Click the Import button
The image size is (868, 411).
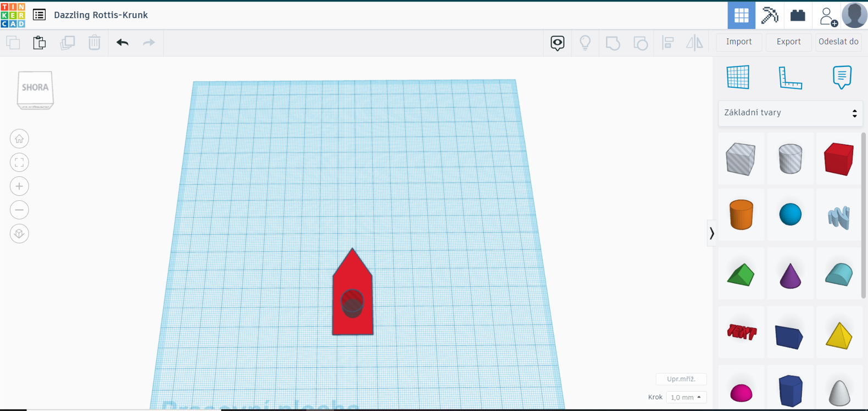739,42
